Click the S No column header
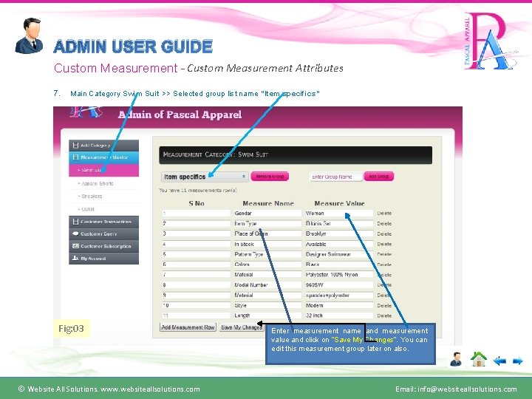This screenshot has width=532, height=399. click(197, 203)
